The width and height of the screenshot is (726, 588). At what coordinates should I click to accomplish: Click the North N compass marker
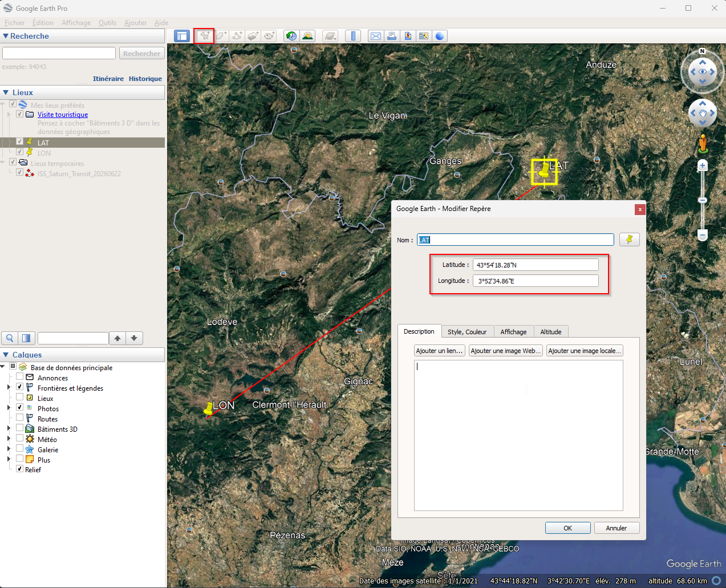coord(703,51)
